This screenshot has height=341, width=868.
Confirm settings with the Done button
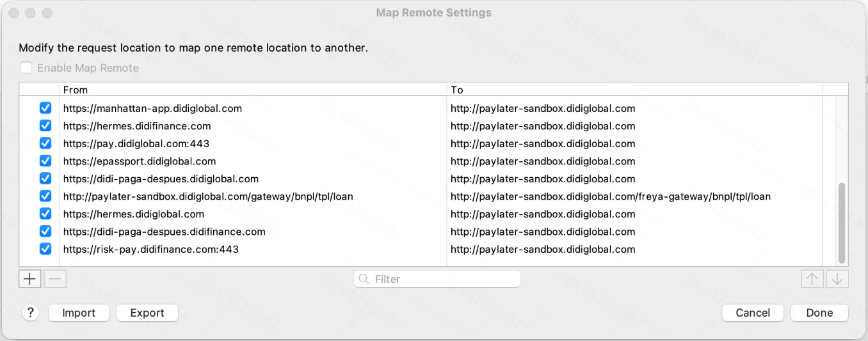pyautogui.click(x=819, y=313)
